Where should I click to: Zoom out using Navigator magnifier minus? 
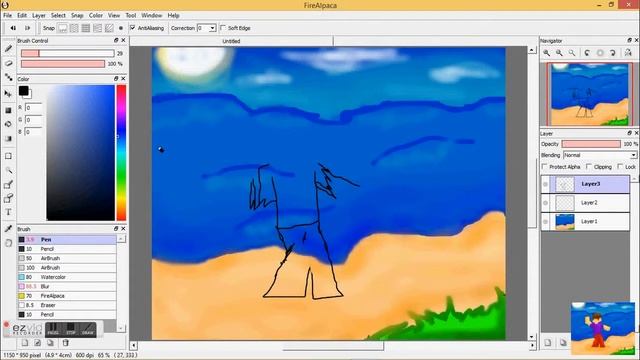point(559,53)
